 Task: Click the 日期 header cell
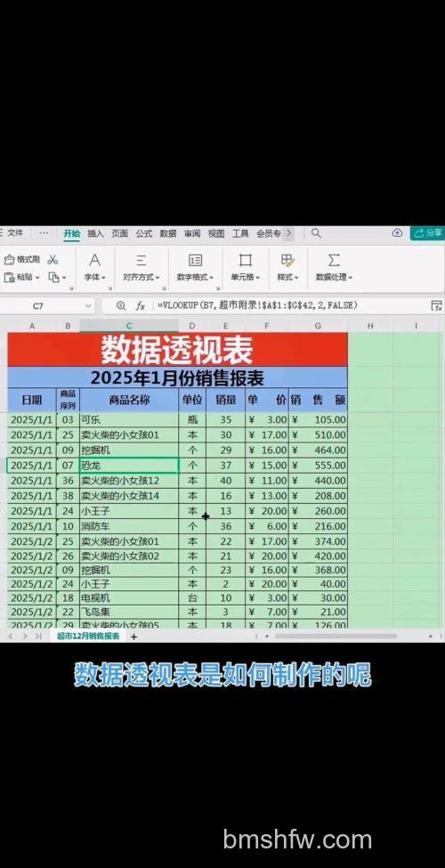31,400
